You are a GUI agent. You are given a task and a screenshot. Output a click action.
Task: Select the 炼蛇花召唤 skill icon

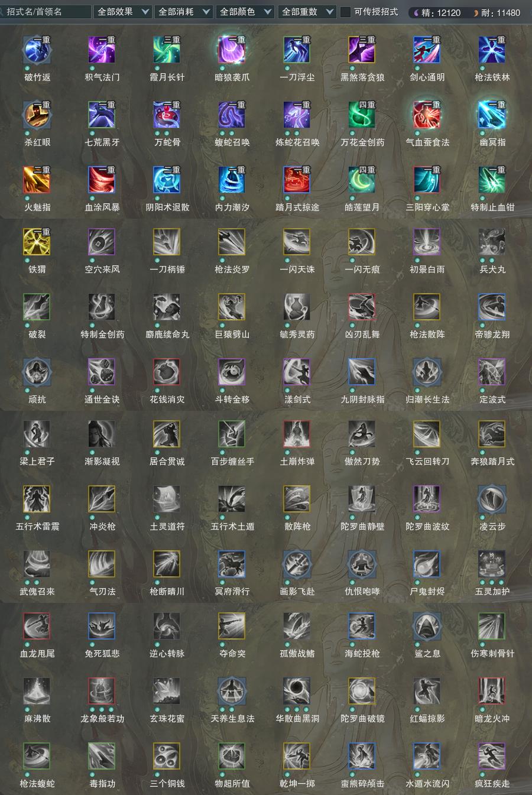297,115
